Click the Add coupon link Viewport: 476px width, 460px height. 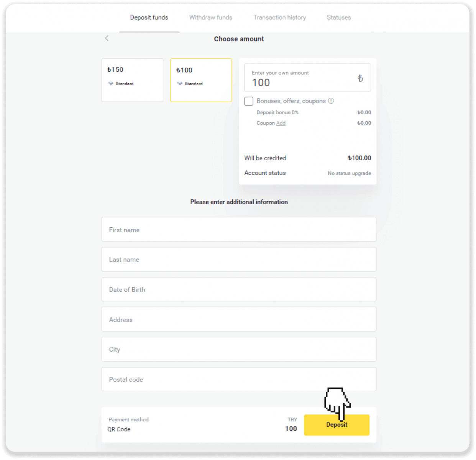point(281,123)
